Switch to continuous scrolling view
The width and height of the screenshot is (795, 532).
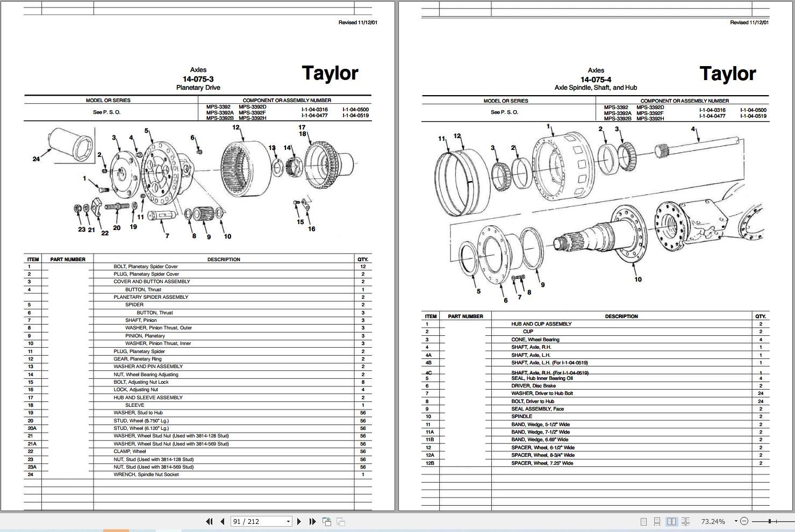(x=657, y=521)
